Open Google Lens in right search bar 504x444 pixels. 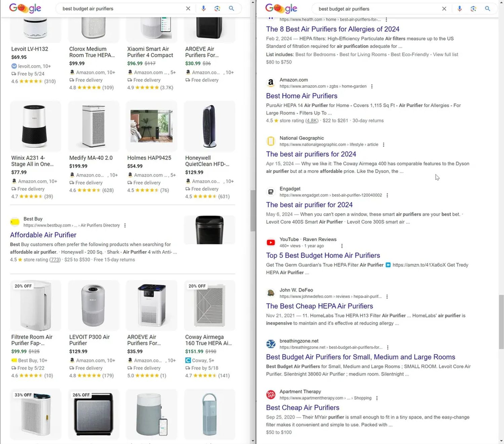click(473, 9)
